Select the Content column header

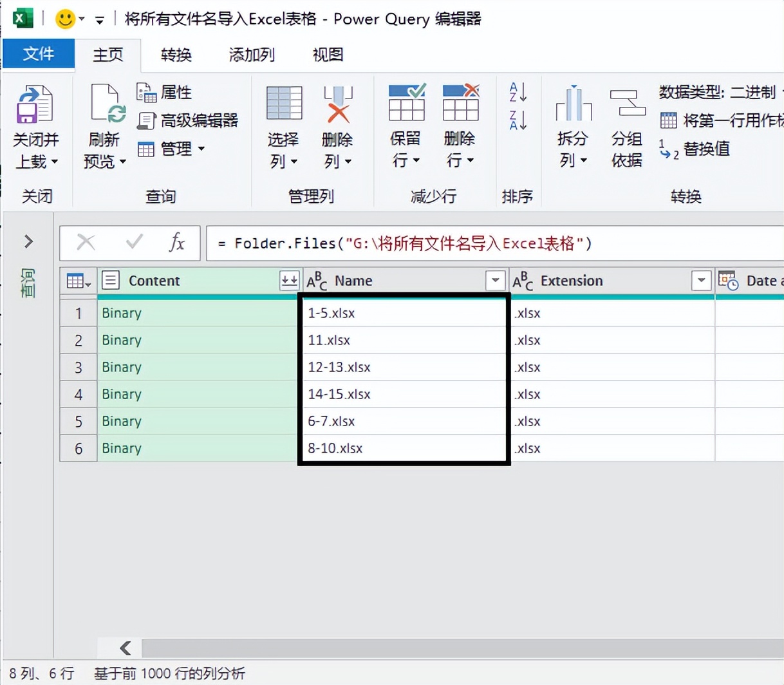tap(200, 281)
